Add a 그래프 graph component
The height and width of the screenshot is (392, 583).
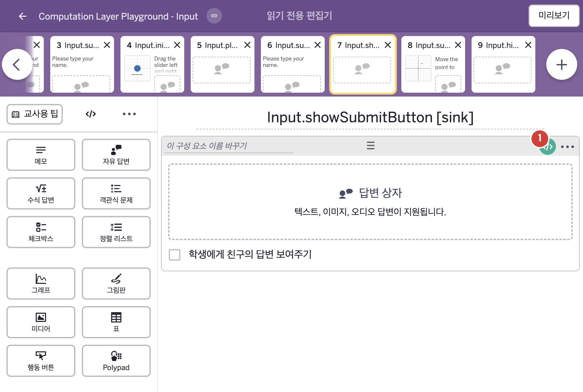click(x=41, y=284)
